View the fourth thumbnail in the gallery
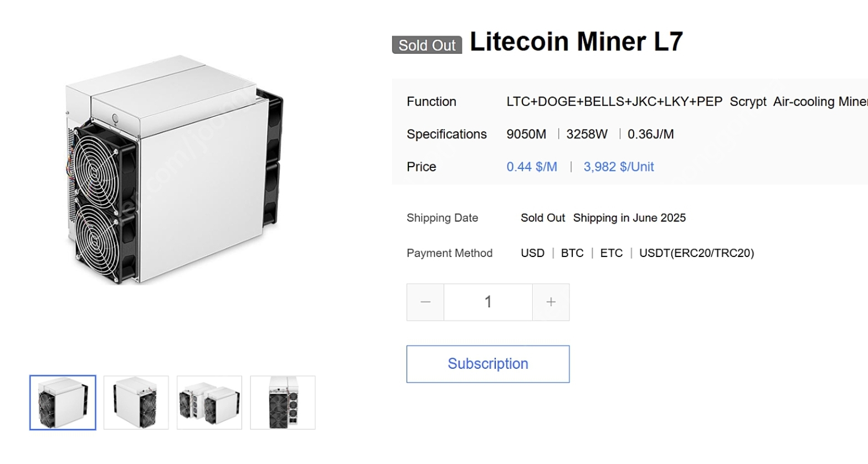The width and height of the screenshot is (868, 464). point(283,403)
